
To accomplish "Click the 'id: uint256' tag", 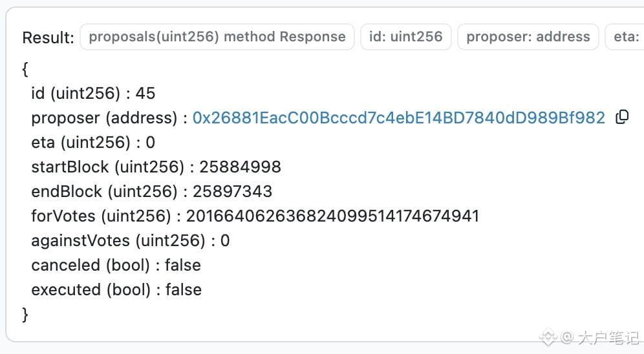I will click(406, 37).
